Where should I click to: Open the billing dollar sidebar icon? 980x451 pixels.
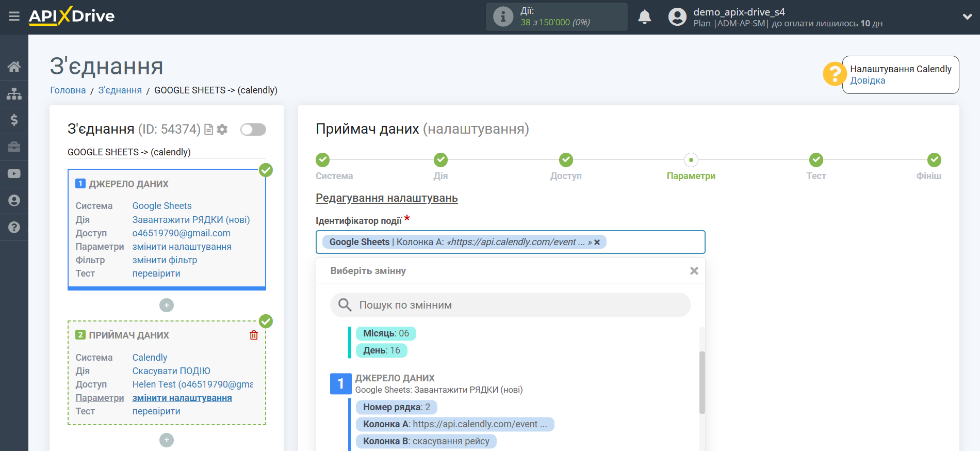(x=14, y=120)
